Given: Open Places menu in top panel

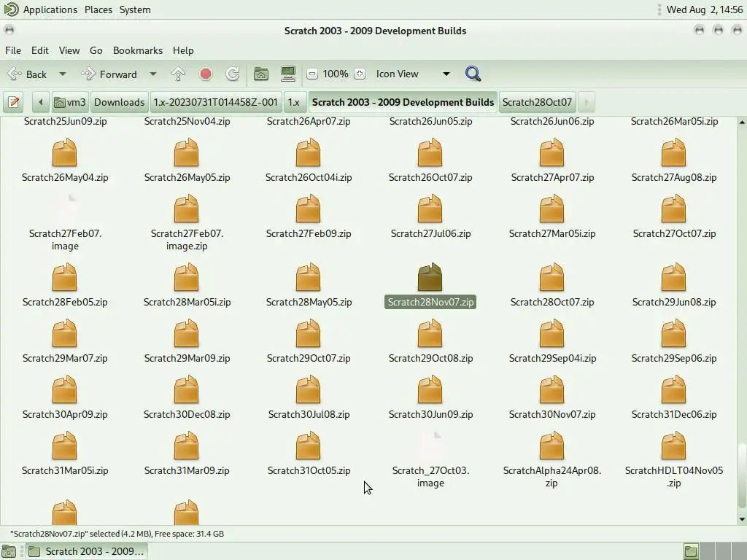Looking at the screenshot, I should 98,9.
